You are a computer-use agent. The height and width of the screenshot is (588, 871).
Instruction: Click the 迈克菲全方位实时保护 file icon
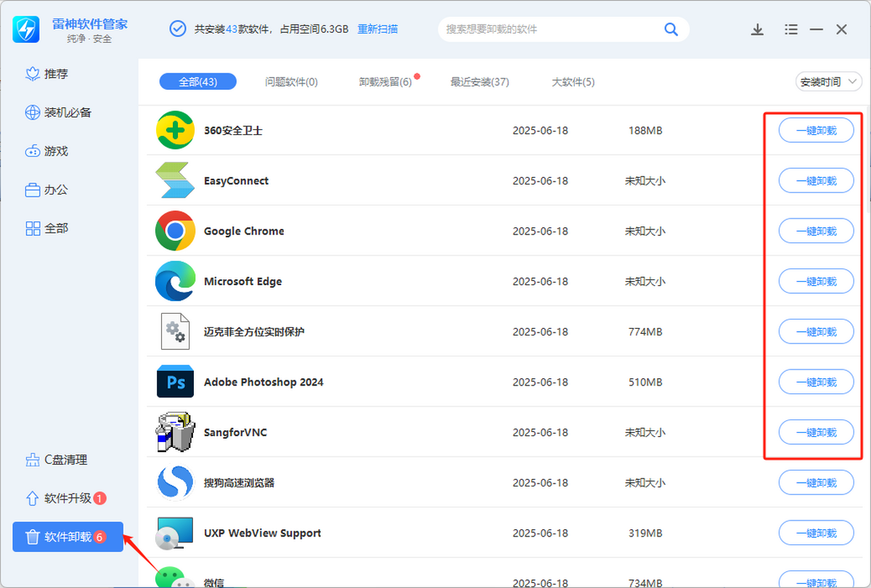point(175,332)
